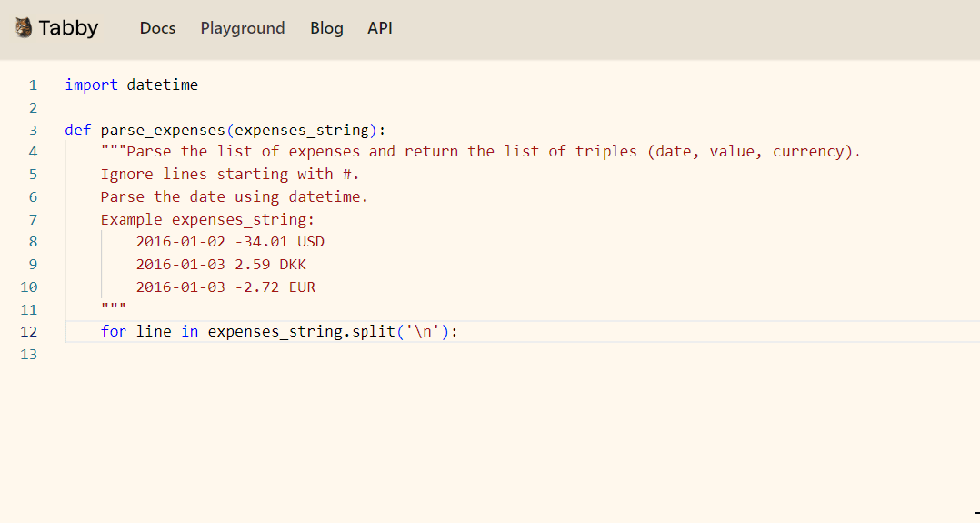Viewport: 980px width, 523px height.
Task: Click line number 13 in gutter
Action: (x=29, y=354)
